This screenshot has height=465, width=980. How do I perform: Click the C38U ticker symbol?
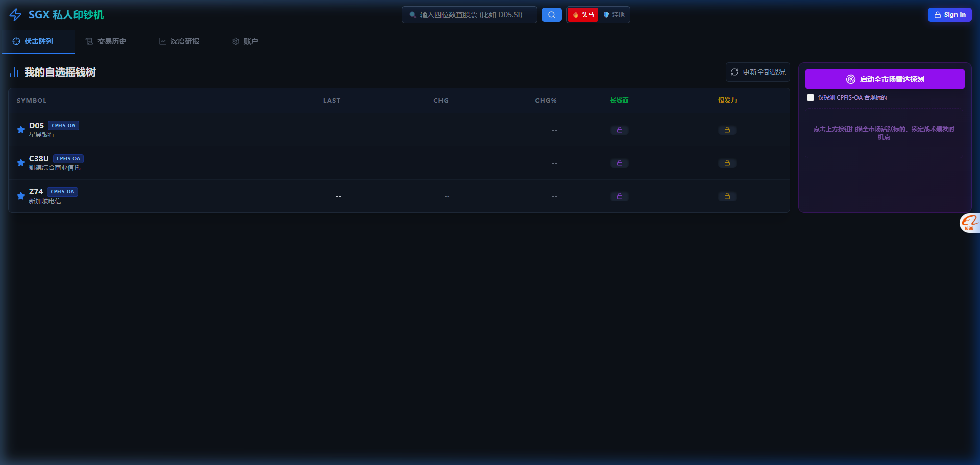pyautogui.click(x=39, y=159)
